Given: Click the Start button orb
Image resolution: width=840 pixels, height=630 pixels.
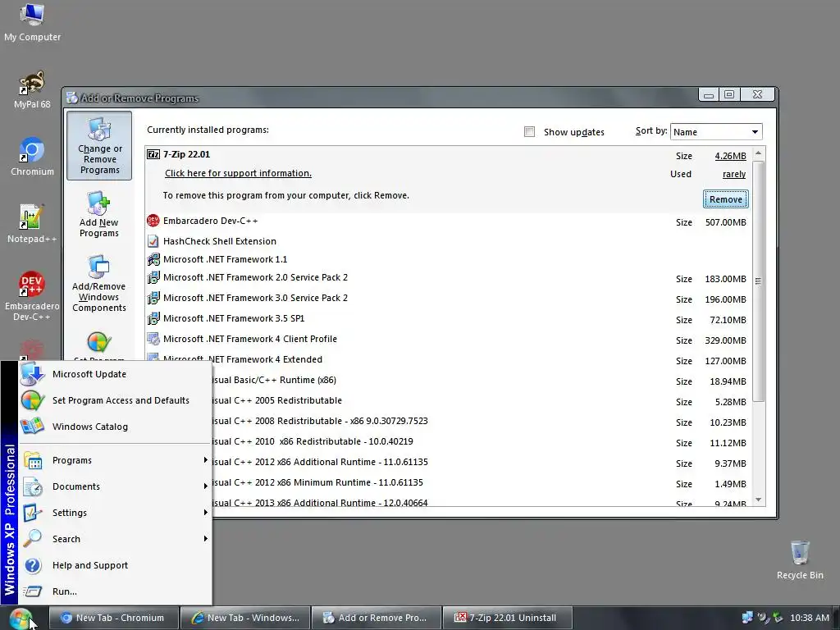Looking at the screenshot, I should [21, 619].
